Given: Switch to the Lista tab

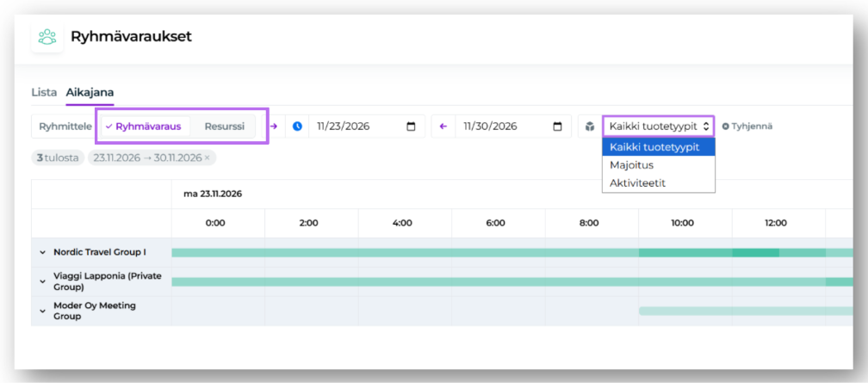Looking at the screenshot, I should [44, 92].
